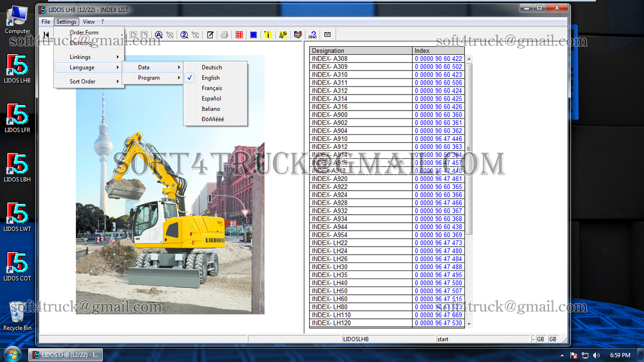The width and height of the screenshot is (644, 362).
Task: Expand the Linkings submenu
Action: [x=89, y=57]
